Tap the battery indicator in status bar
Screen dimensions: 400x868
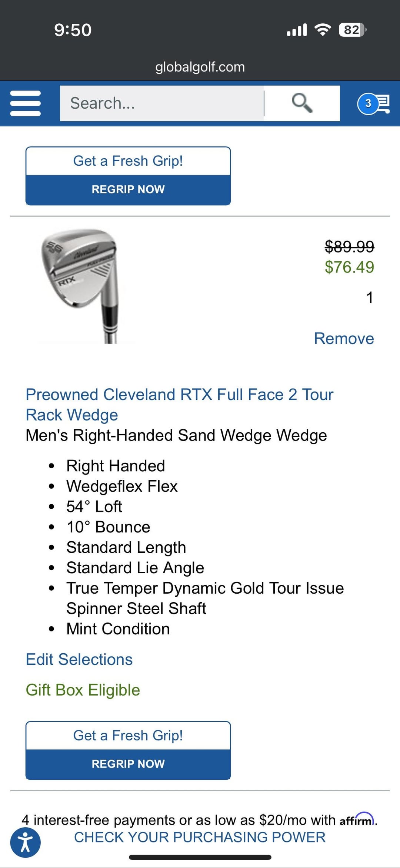pyautogui.click(x=352, y=30)
